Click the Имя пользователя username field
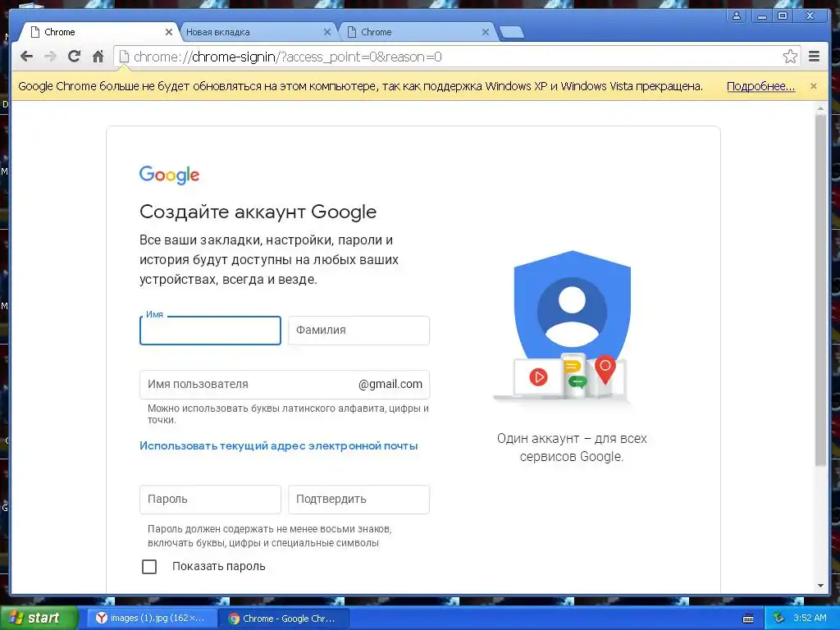840x630 pixels. 285,384
